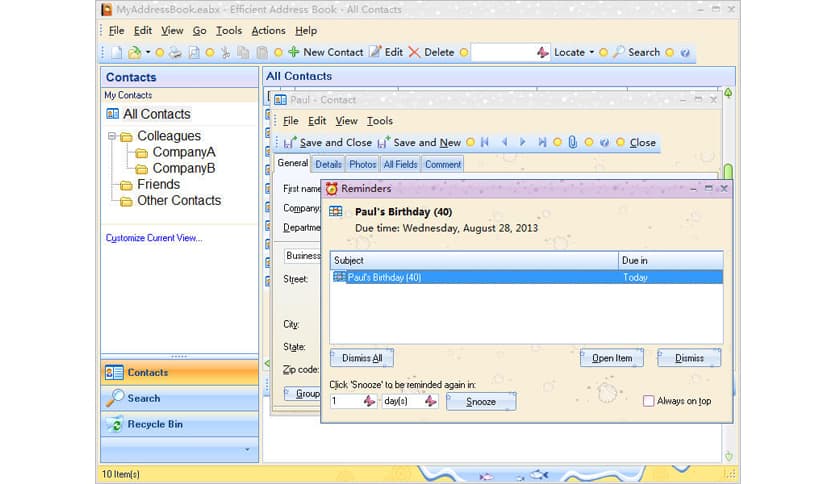The width and height of the screenshot is (836, 484).
Task: Click the Paste clipboard icon
Action: point(262,52)
